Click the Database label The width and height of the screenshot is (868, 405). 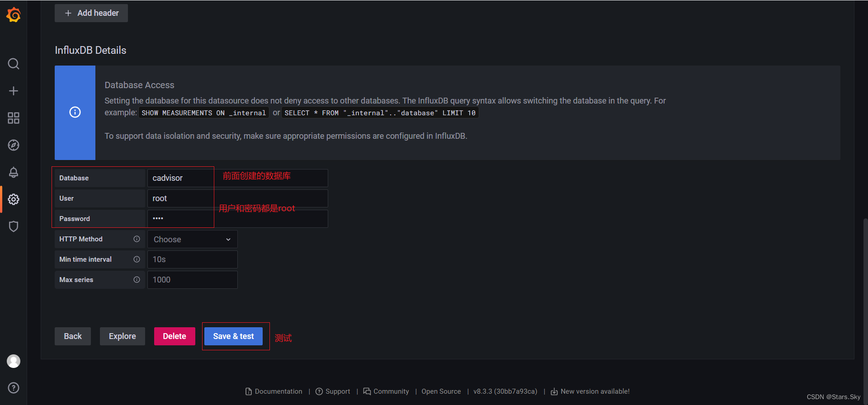point(74,178)
